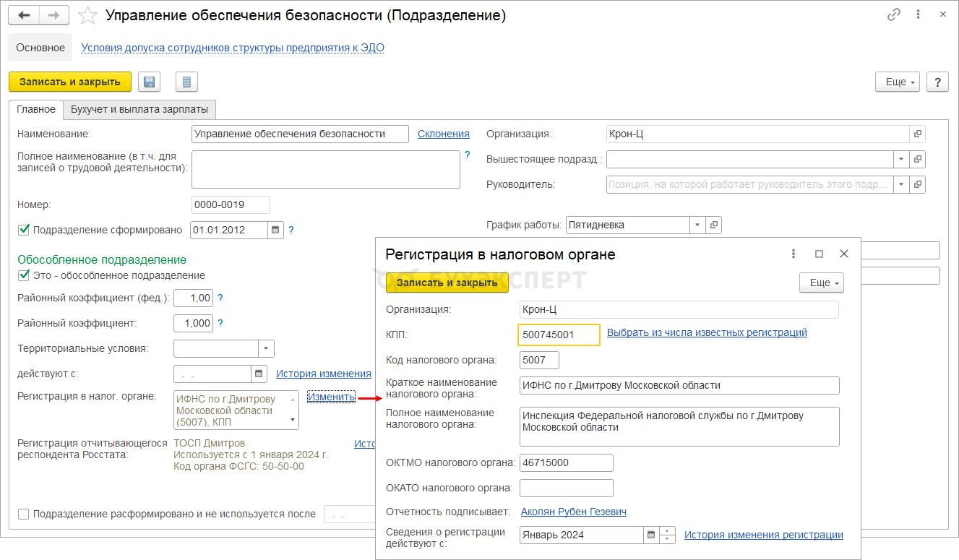
Task: Expand the Еще menu in registration dialog
Action: click(x=821, y=283)
